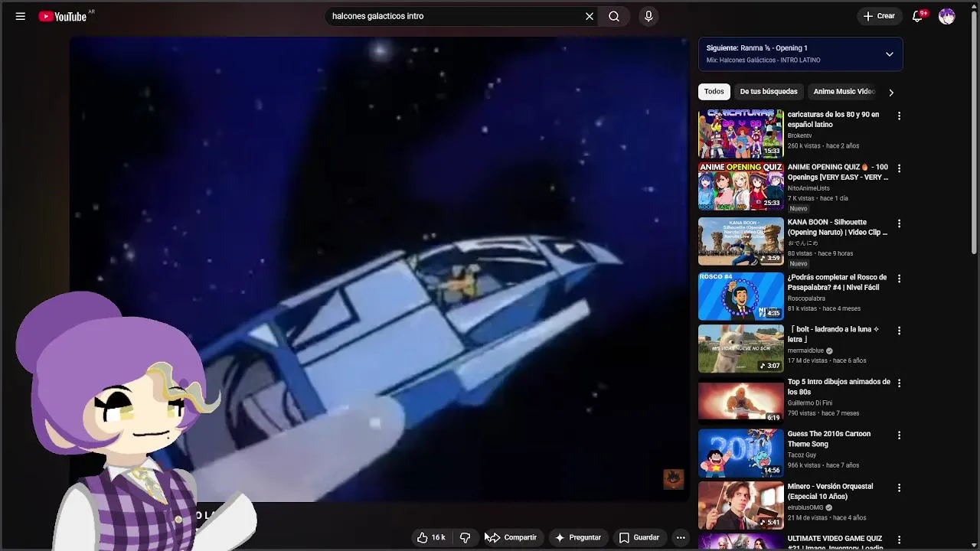Image resolution: width=980 pixels, height=551 pixels.
Task: Clear the search box text
Action: [x=590, y=16]
